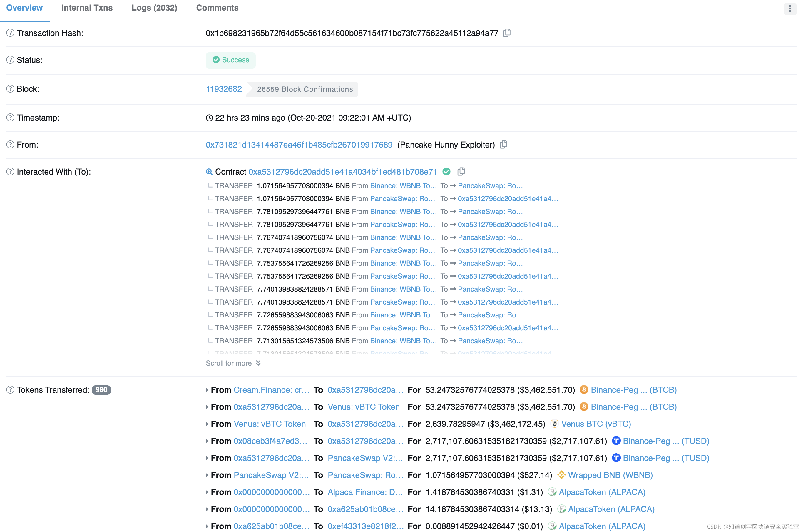Click the verified contract green checkmark
Screen dimensions: 803x532
pyautogui.click(x=446, y=172)
